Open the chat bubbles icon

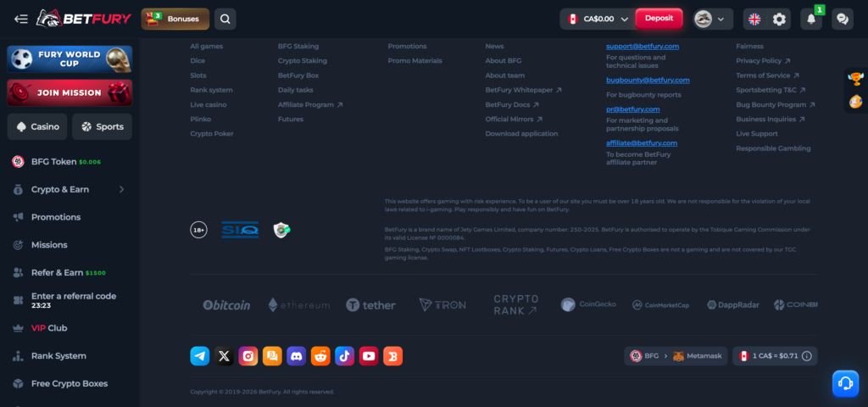click(843, 19)
